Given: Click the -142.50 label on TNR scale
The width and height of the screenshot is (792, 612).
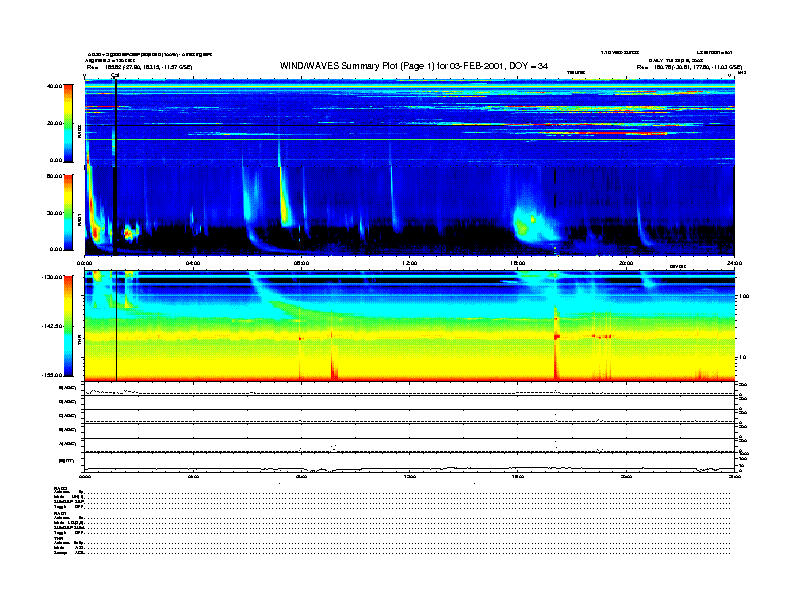Looking at the screenshot, I should pos(53,326).
